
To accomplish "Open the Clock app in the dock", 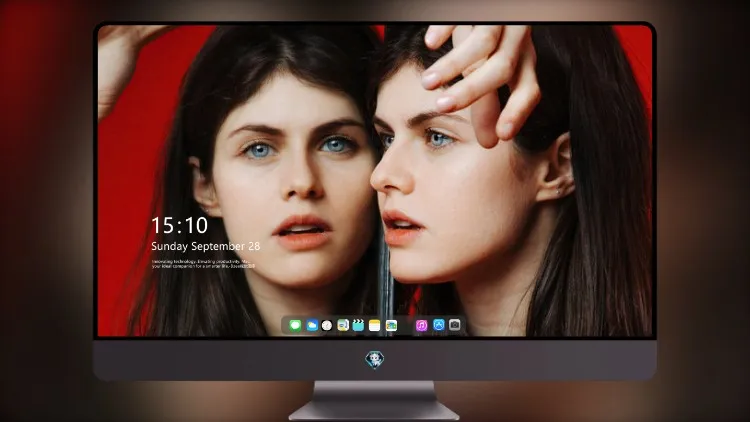I will tap(327, 325).
